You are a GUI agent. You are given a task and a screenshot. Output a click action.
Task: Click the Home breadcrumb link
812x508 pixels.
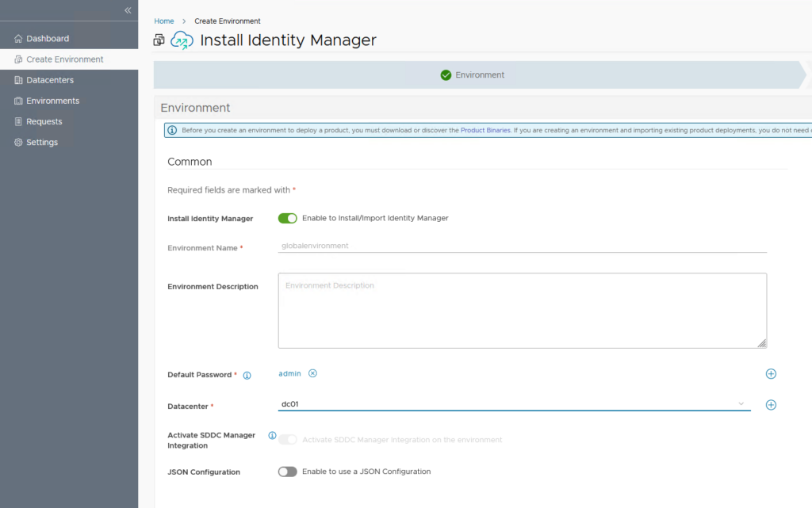[164, 21]
